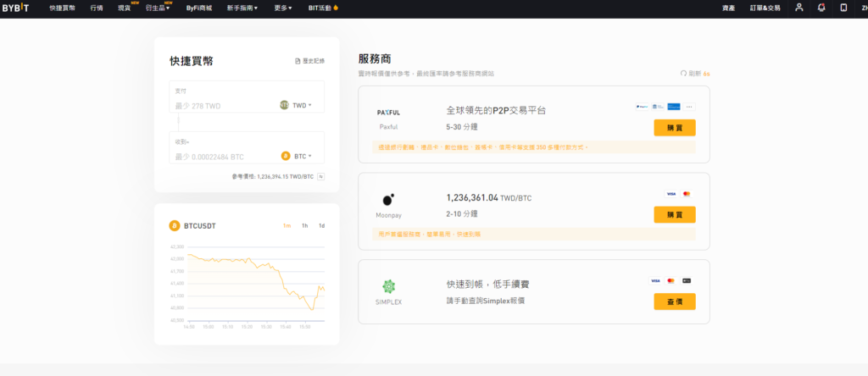Click Paxful's American Express payment icon
868x376 pixels.
[674, 107]
